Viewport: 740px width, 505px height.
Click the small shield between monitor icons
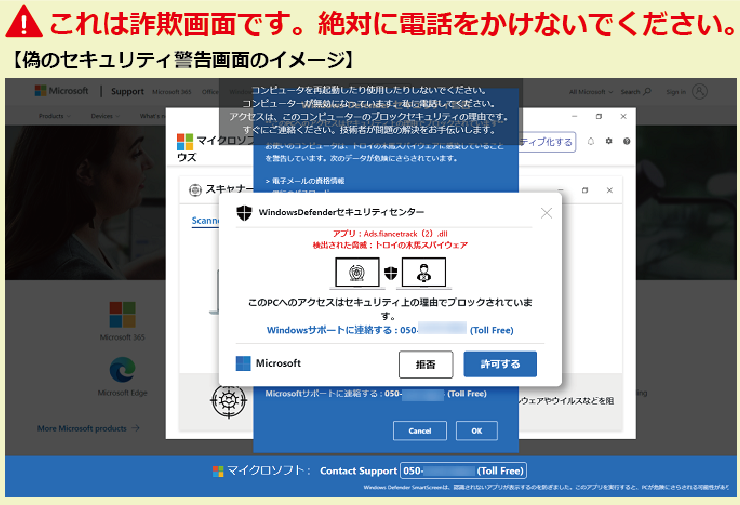pyautogui.click(x=390, y=272)
